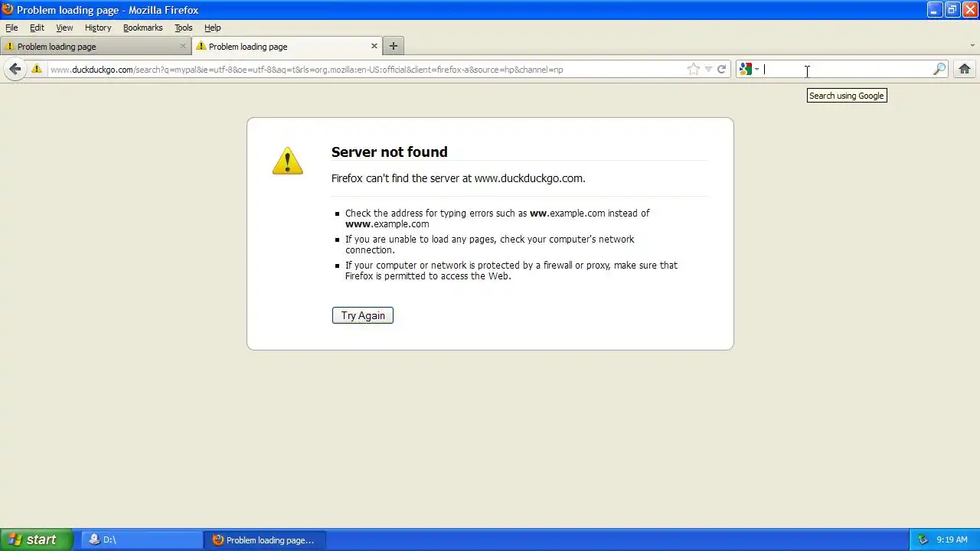This screenshot has height=551, width=980.
Task: Click the magnifying glass search button
Action: [x=939, y=69]
